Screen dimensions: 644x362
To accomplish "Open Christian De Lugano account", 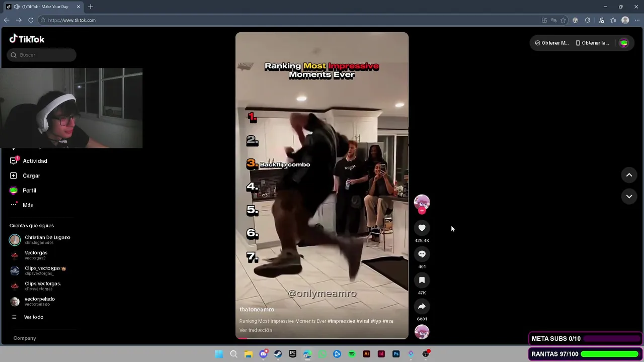I will [41, 239].
